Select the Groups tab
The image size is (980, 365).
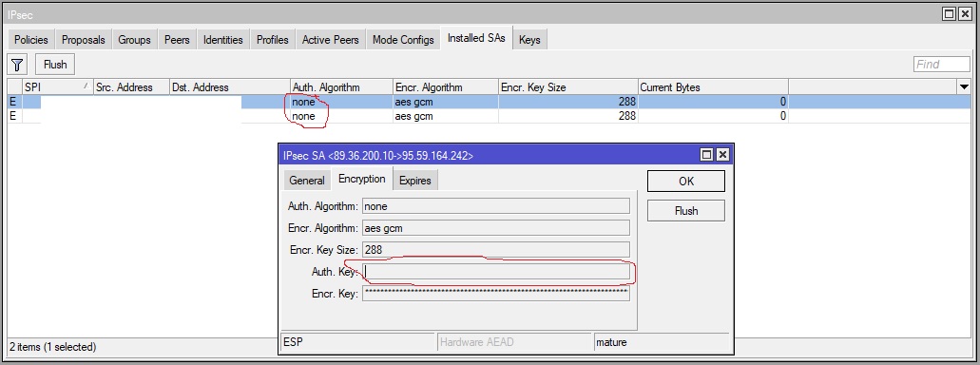tap(134, 40)
